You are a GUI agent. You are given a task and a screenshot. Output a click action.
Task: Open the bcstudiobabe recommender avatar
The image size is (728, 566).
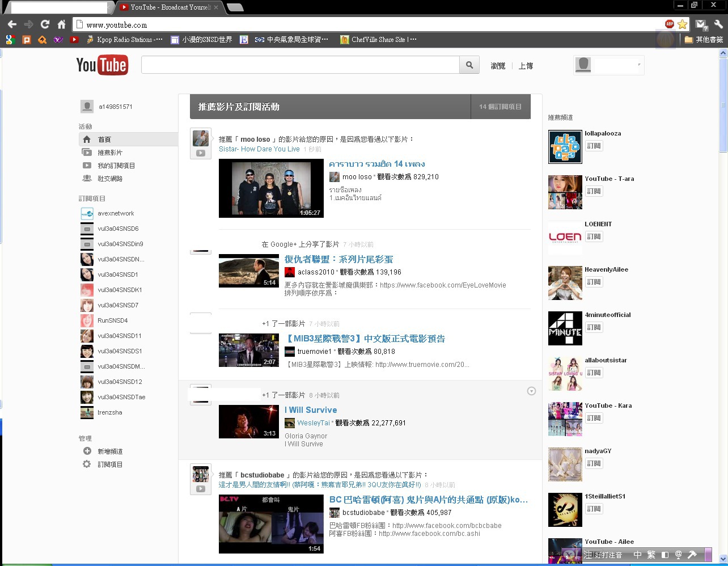tap(201, 474)
